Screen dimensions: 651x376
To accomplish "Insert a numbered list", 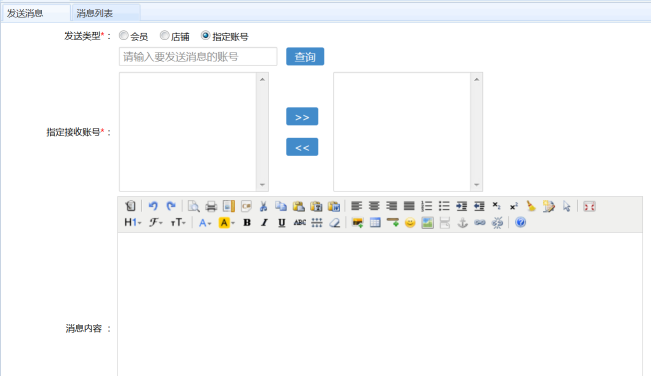I will point(426,206).
